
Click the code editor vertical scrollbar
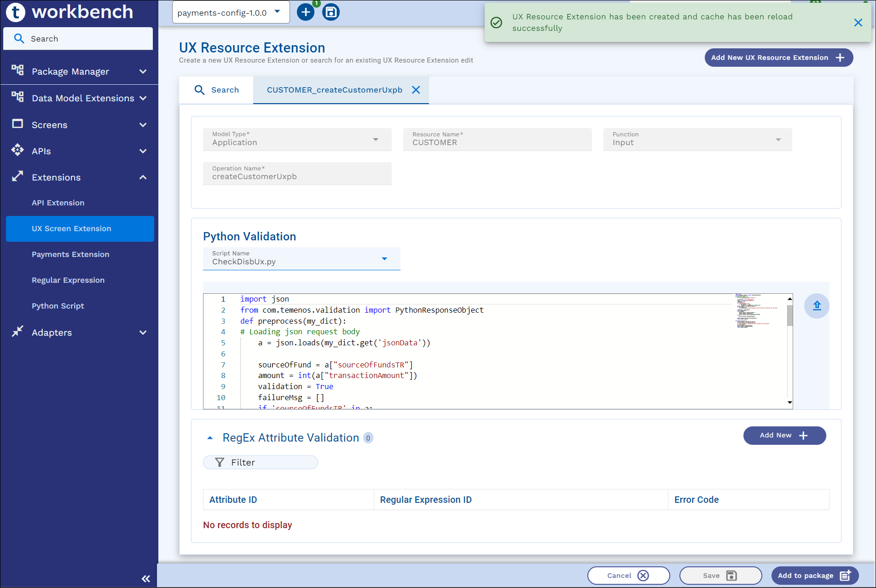(x=790, y=316)
